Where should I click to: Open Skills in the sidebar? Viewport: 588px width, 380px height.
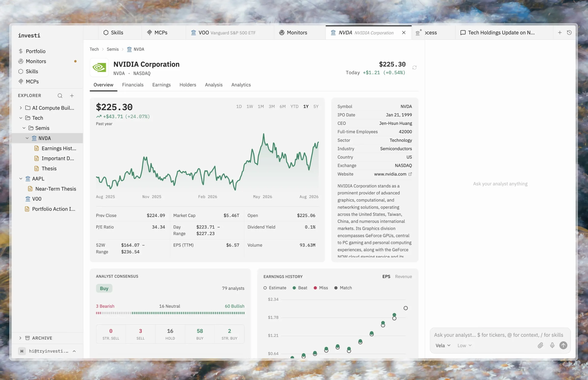tap(47, 71)
